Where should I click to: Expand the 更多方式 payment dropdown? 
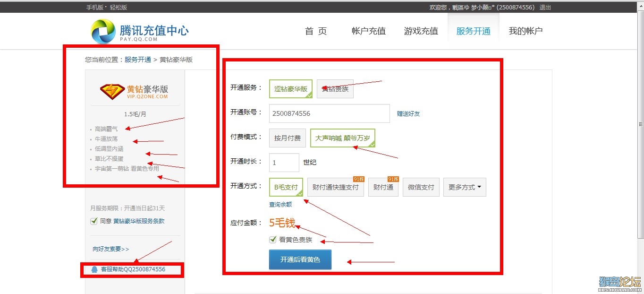pos(465,187)
